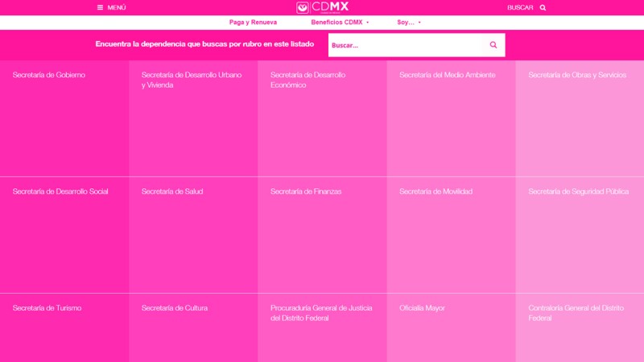Open the hamburger MENÚ icon
This screenshot has height=362, width=644.
tap(100, 7)
